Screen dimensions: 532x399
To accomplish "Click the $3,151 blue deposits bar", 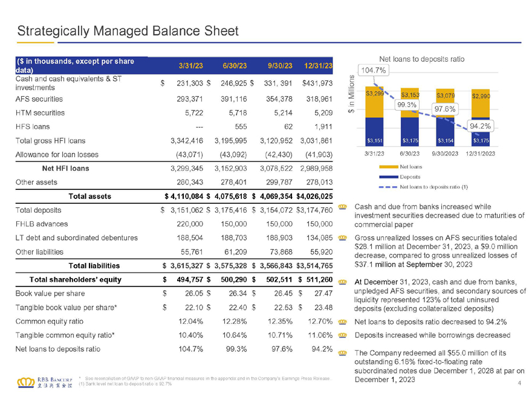I will pyautogui.click(x=375, y=132).
